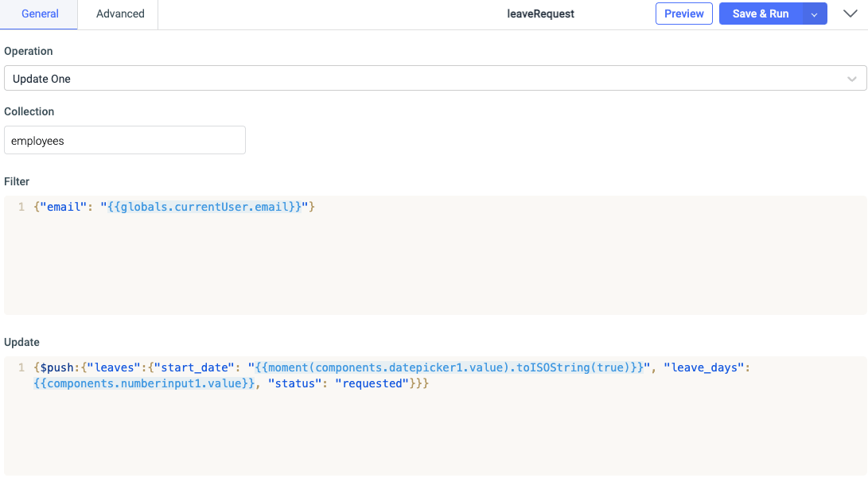Open the Operation dropdown showing Update One
868x478 pixels.
(434, 78)
